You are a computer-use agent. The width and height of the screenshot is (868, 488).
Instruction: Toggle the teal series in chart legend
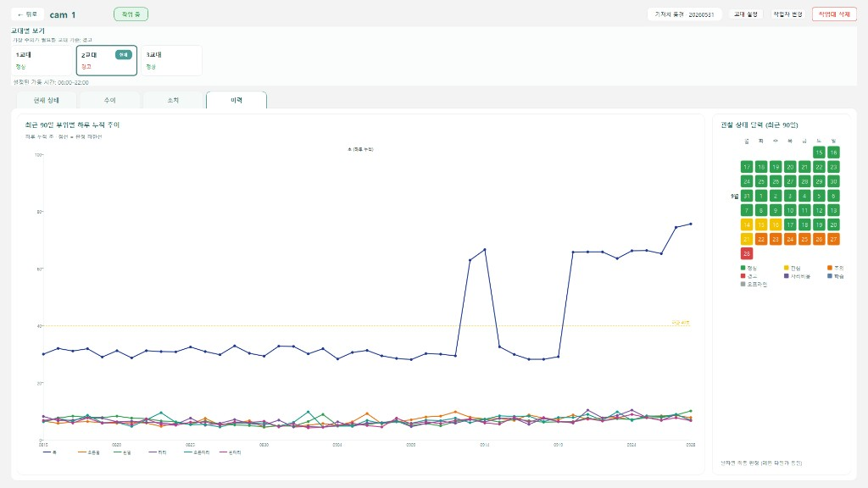point(197,452)
